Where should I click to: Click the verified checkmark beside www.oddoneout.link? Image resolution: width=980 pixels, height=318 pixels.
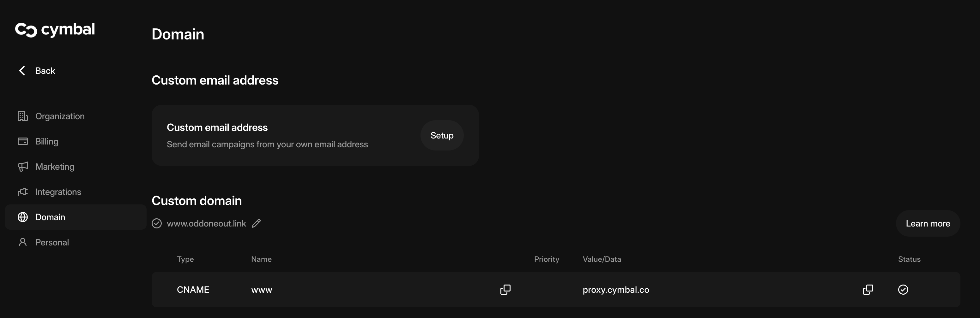[157, 223]
